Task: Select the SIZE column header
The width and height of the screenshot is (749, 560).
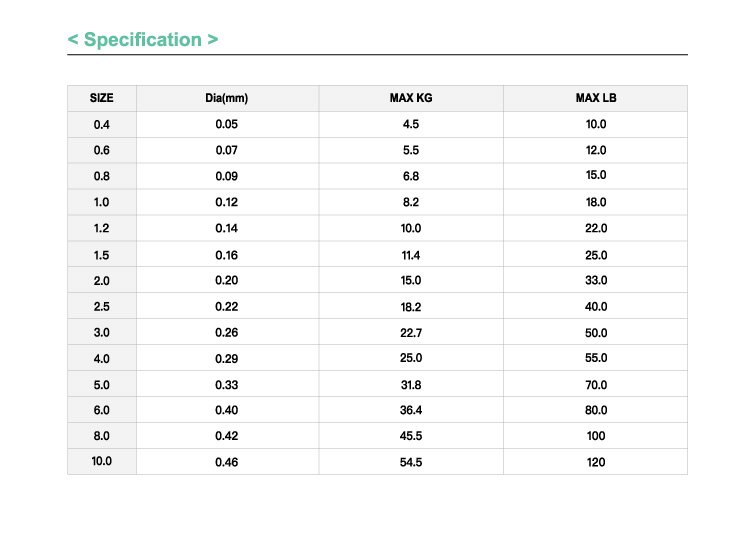Action: pyautogui.click(x=102, y=98)
